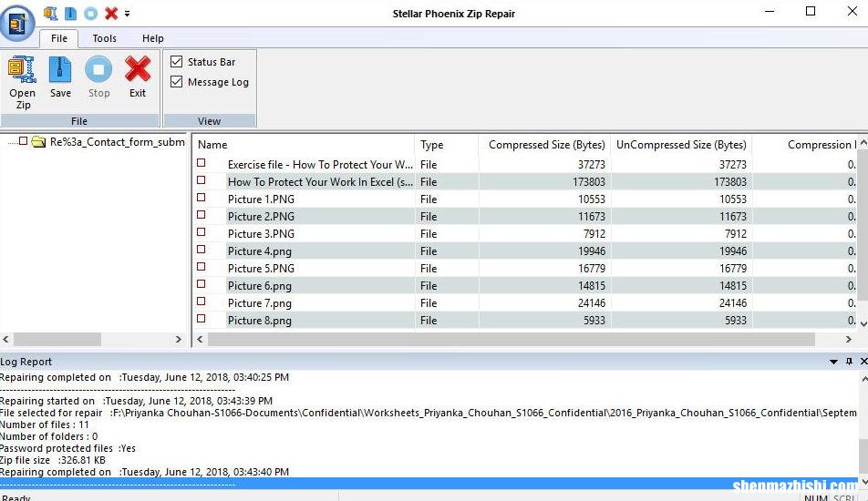This screenshot has width=868, height=501.
Task: Click the Stellar Phoenix application logo button
Action: pyautogui.click(x=17, y=22)
